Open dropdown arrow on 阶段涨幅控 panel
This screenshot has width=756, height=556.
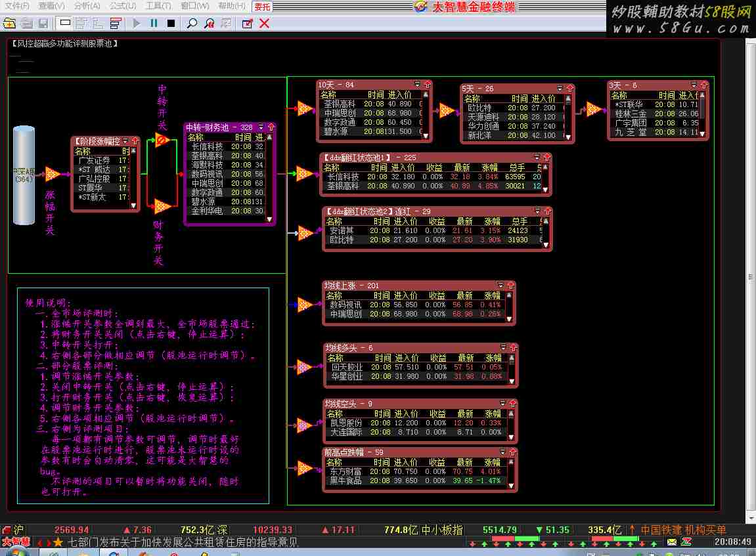pos(125,141)
